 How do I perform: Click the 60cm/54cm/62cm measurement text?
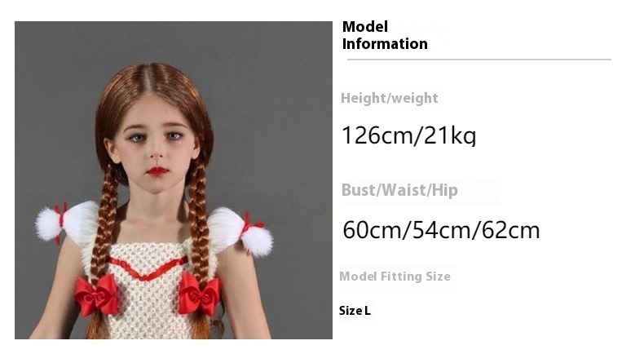pyautogui.click(x=441, y=230)
